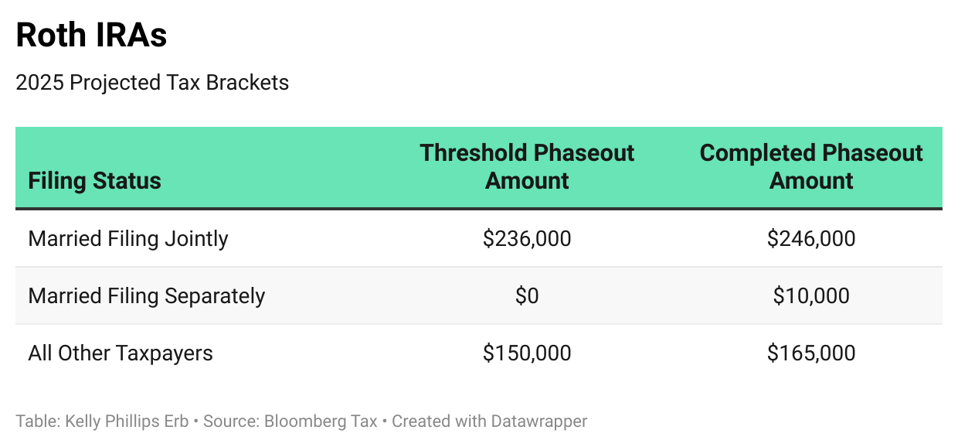Click the Roth IRAs title
958x447 pixels.
(x=91, y=36)
